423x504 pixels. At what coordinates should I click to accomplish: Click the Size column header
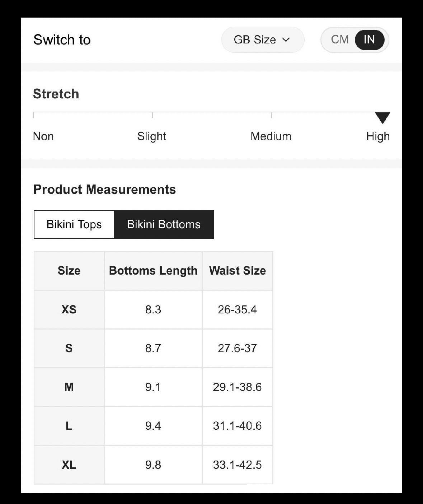point(69,271)
